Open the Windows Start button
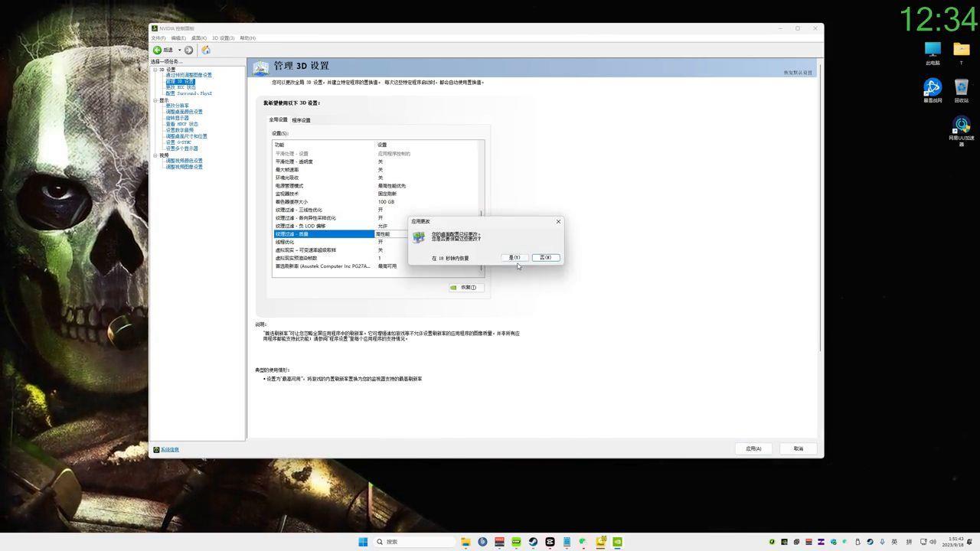This screenshot has width=980, height=551. [363, 542]
